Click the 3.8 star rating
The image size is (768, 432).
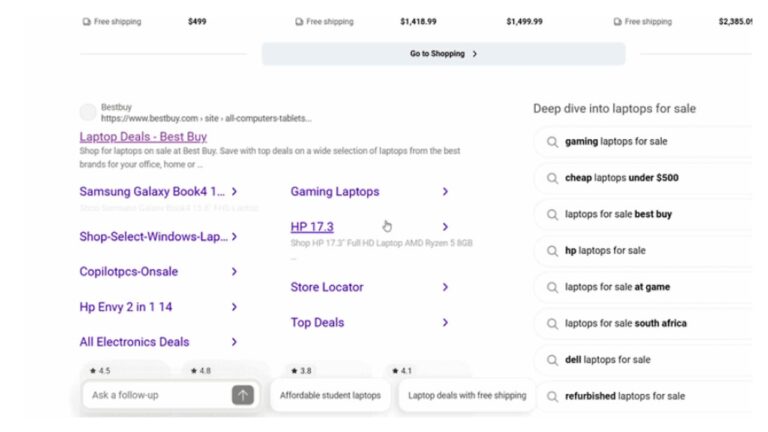coord(301,371)
